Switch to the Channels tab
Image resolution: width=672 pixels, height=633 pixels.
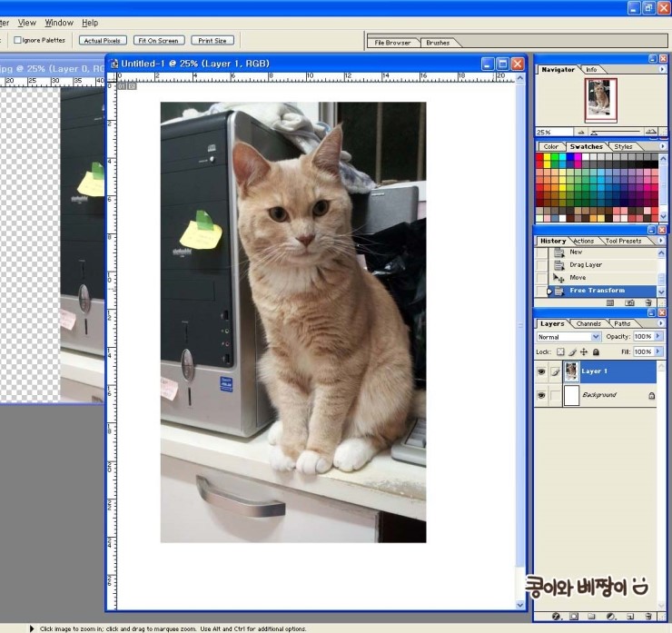pos(588,324)
